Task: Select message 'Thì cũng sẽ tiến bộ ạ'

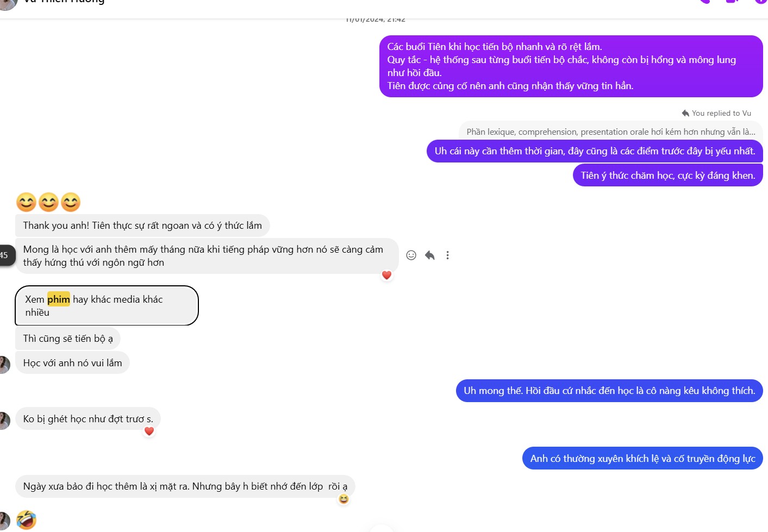Action: pyautogui.click(x=68, y=339)
